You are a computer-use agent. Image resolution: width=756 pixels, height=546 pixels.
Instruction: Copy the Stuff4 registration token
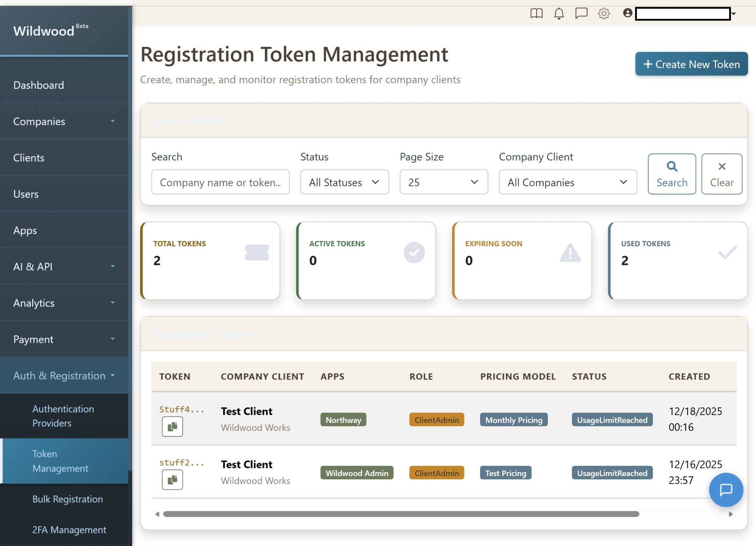pyautogui.click(x=172, y=427)
